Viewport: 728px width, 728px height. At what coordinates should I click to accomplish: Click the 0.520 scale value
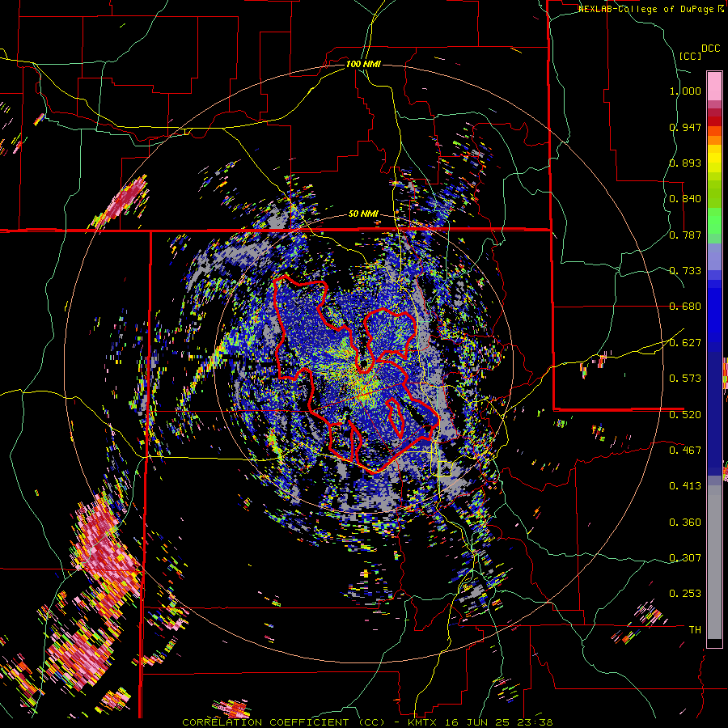[685, 415]
